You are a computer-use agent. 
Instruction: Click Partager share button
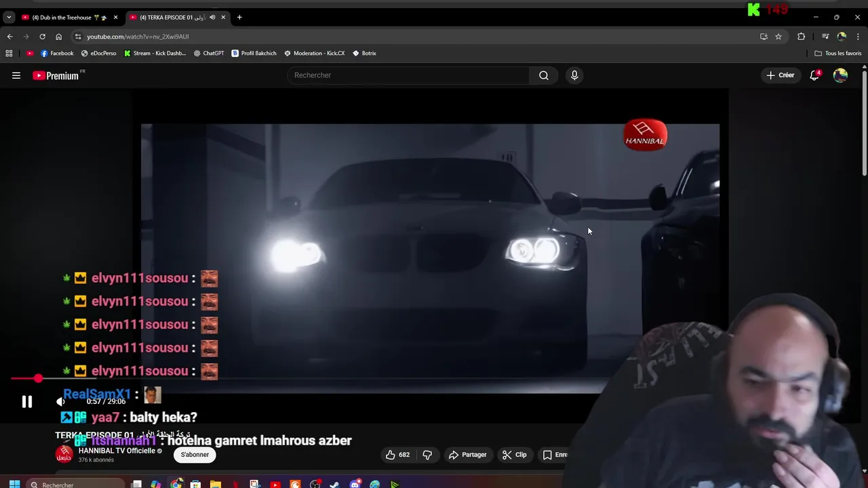click(x=468, y=455)
